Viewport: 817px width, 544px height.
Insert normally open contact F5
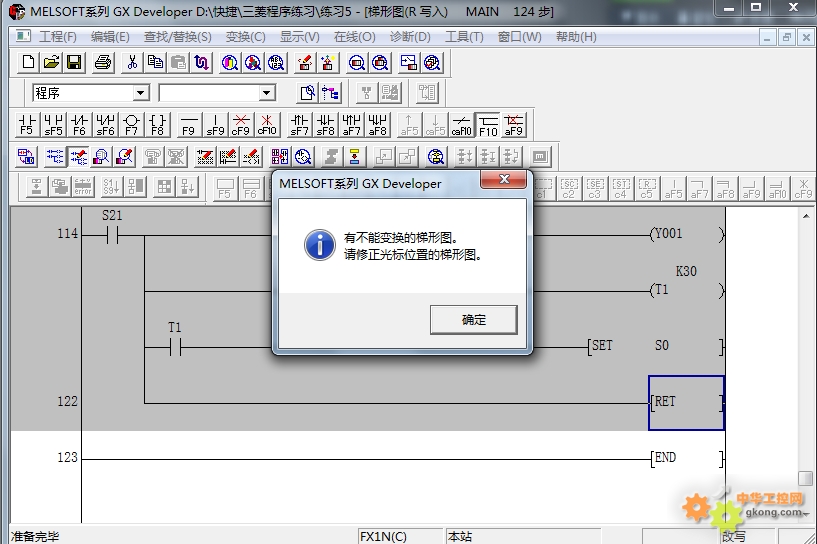click(27, 125)
